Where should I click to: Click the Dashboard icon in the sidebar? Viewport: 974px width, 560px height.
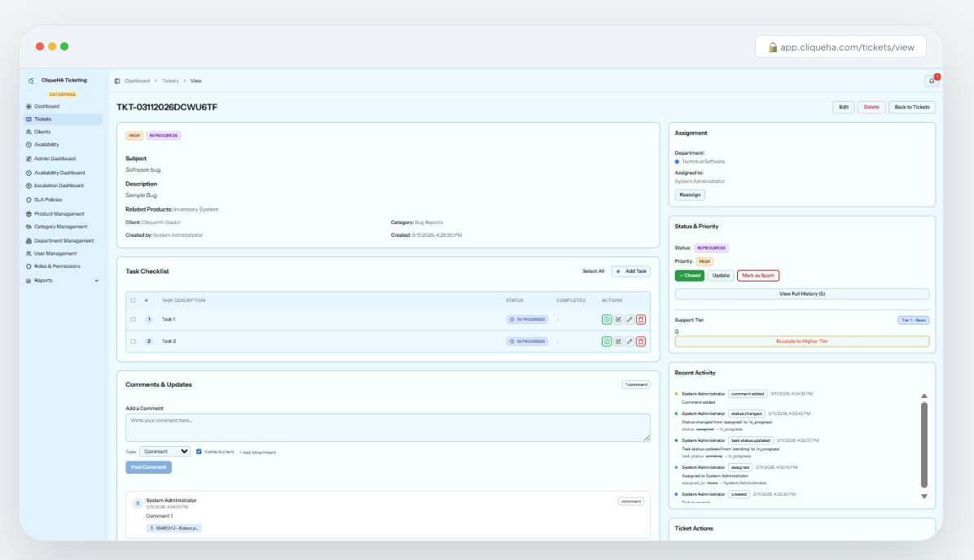(29, 107)
